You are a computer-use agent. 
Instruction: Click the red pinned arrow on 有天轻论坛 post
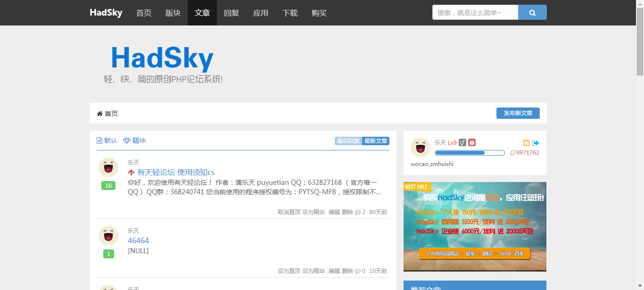[132, 173]
